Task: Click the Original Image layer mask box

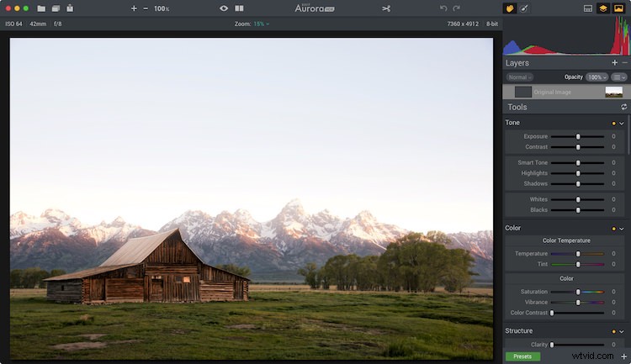Action: click(x=523, y=92)
